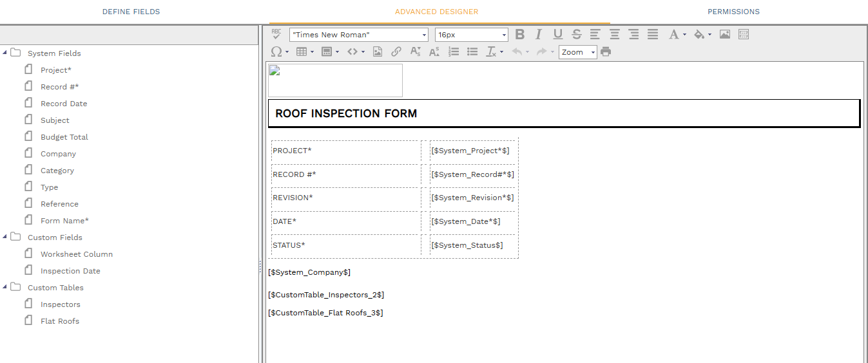Screen dimensions: 868x363
Task: Select the Budget Total system field
Action: coord(64,137)
